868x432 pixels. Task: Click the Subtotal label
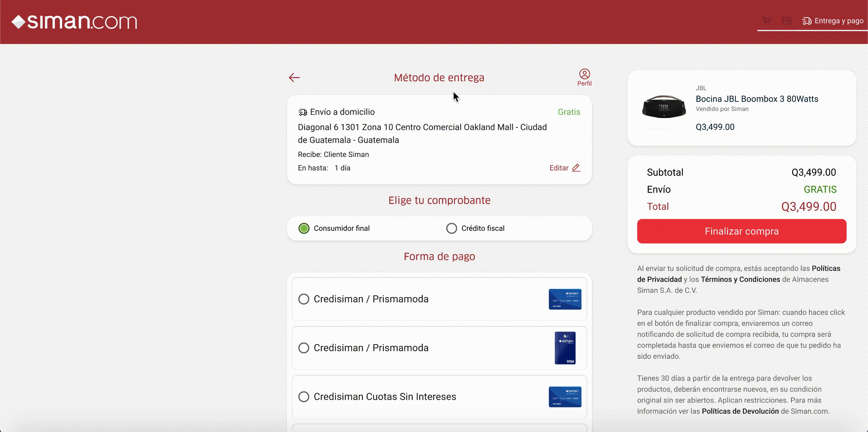coord(665,173)
